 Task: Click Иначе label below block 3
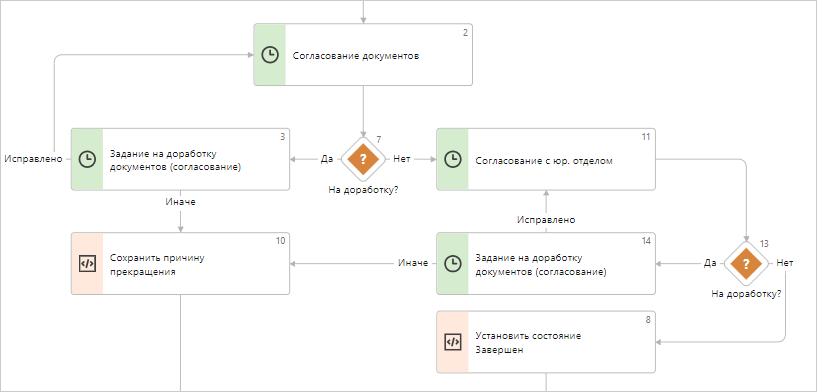(x=180, y=202)
